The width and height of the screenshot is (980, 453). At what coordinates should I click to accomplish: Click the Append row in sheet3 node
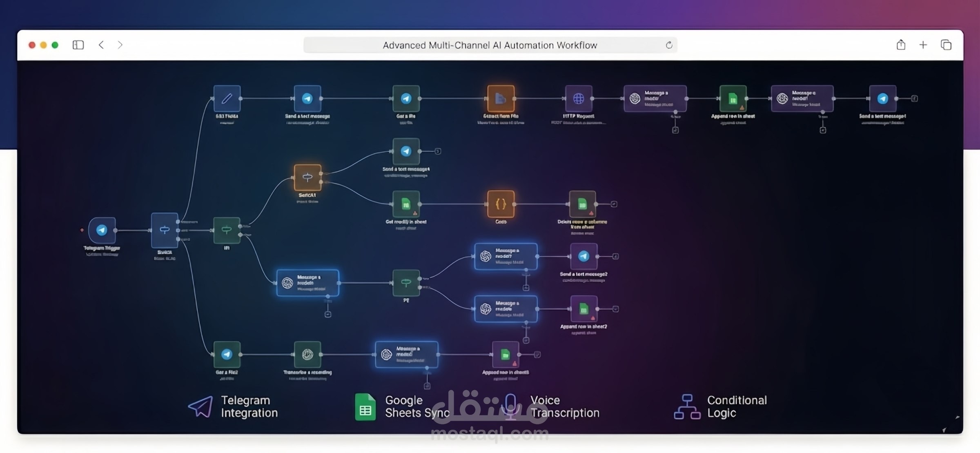tap(506, 355)
